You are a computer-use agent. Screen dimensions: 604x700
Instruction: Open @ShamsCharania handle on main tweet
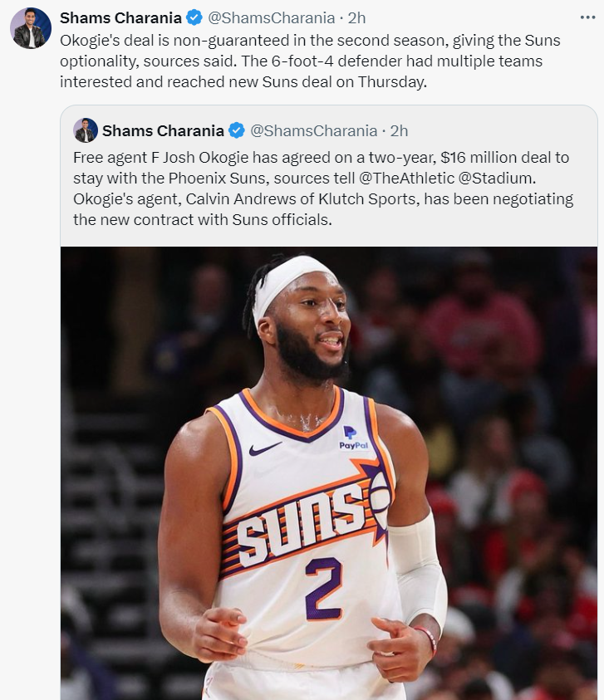(x=271, y=18)
